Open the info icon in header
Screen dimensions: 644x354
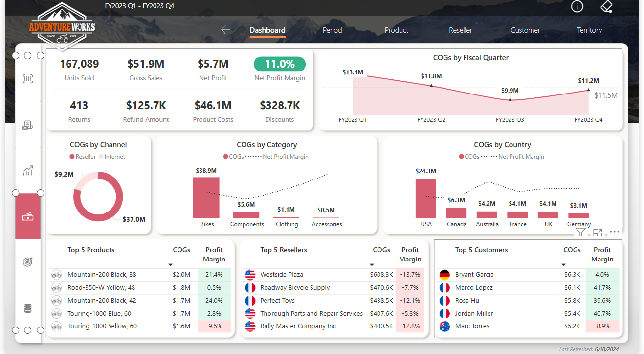point(577,6)
